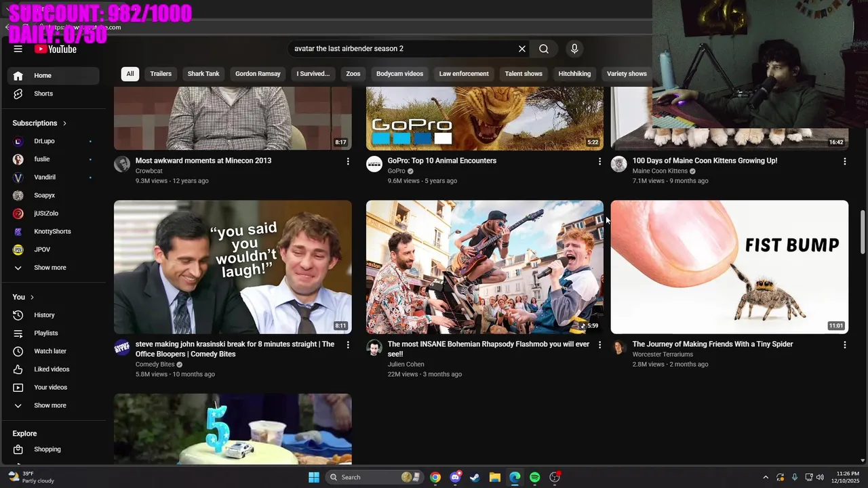The image size is (868, 488).
Task: Play the Bohemian Rhapsody flashmob thumbnail
Action: pyautogui.click(x=485, y=267)
